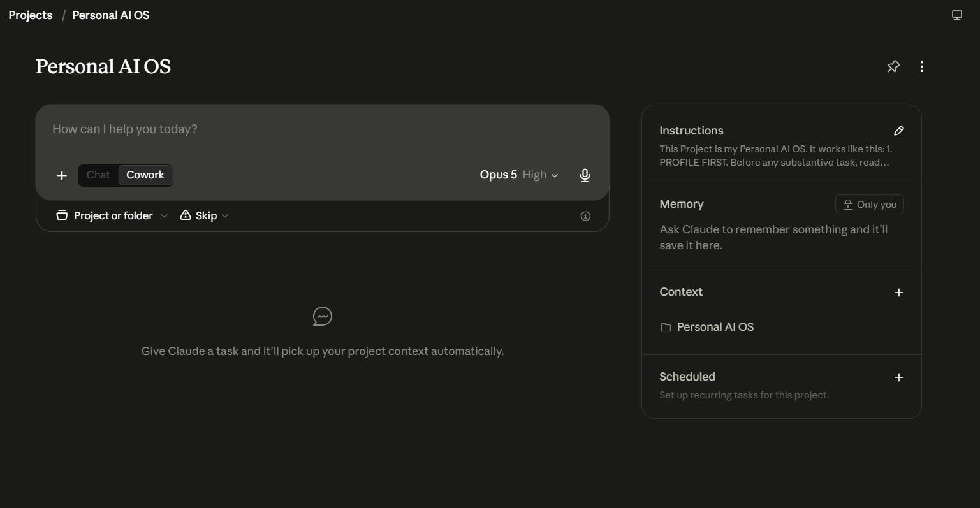Click the Scheduled section heading
The width and height of the screenshot is (980, 508).
(x=687, y=377)
